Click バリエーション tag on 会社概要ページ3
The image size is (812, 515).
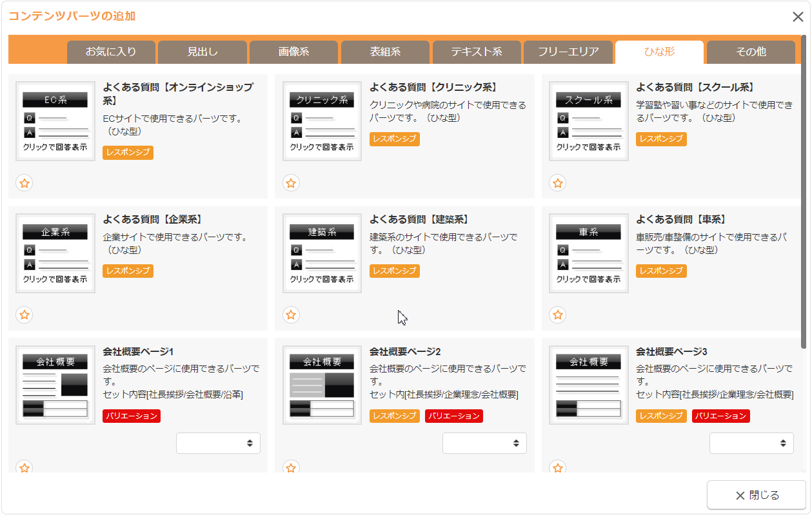click(721, 416)
